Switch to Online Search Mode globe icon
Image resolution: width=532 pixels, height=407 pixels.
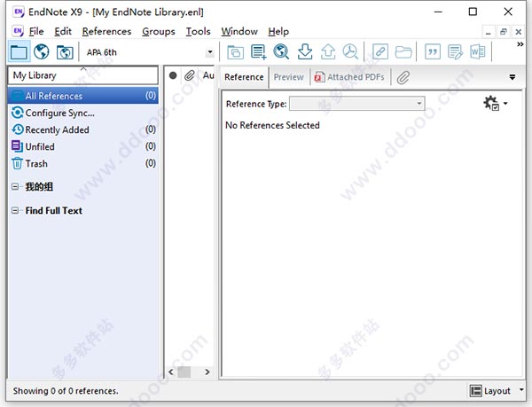pyautogui.click(x=42, y=52)
